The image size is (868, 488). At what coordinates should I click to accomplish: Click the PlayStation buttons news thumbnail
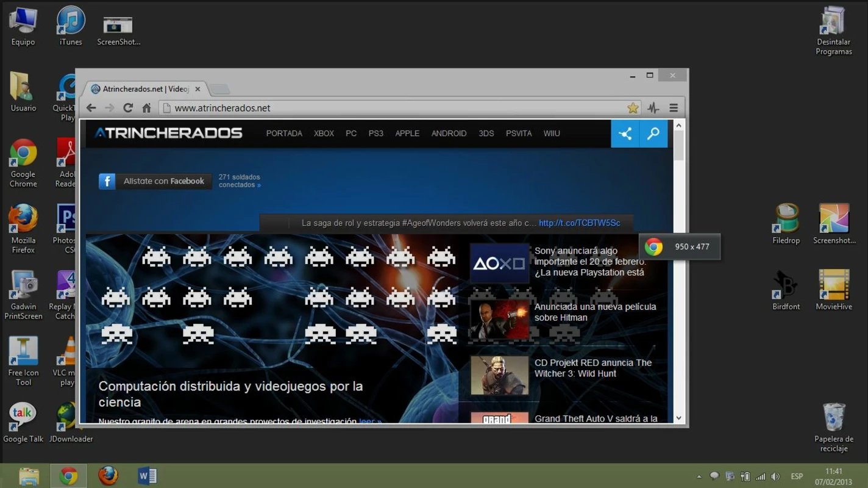499,264
